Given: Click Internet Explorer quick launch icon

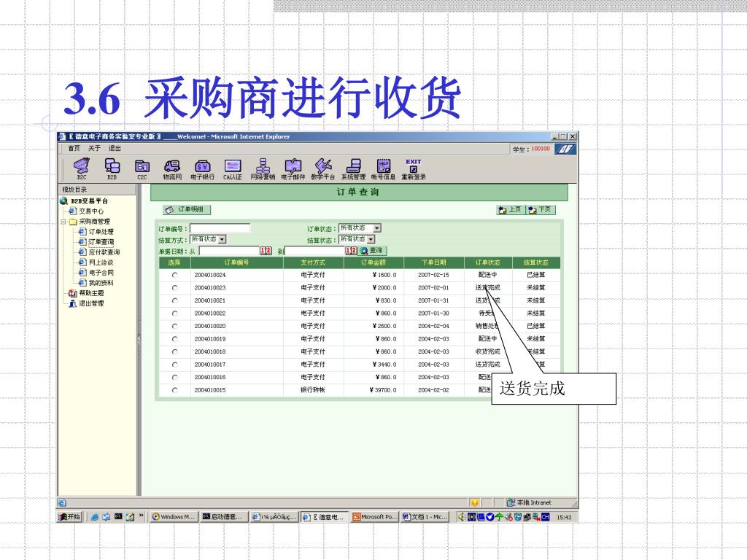Looking at the screenshot, I should tap(94, 517).
